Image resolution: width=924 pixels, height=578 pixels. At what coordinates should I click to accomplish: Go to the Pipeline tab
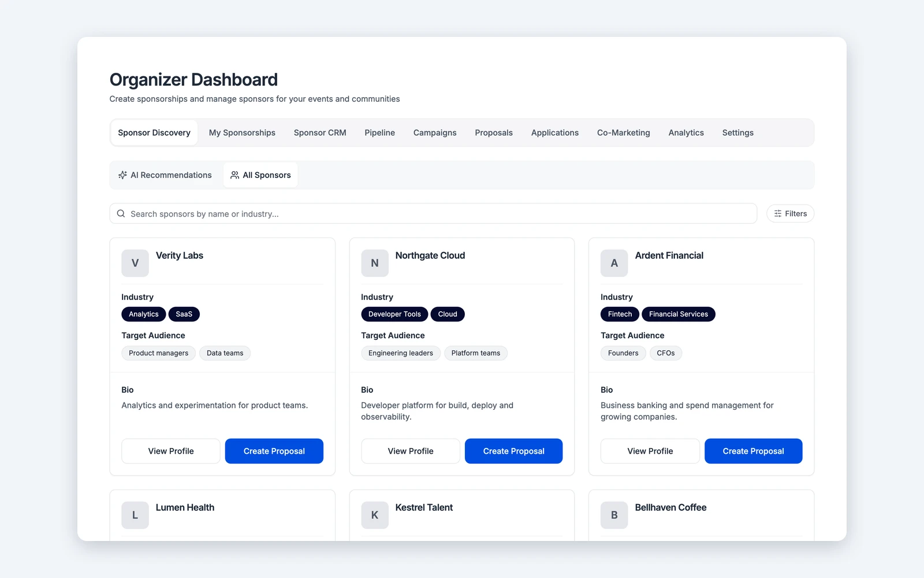click(x=380, y=133)
